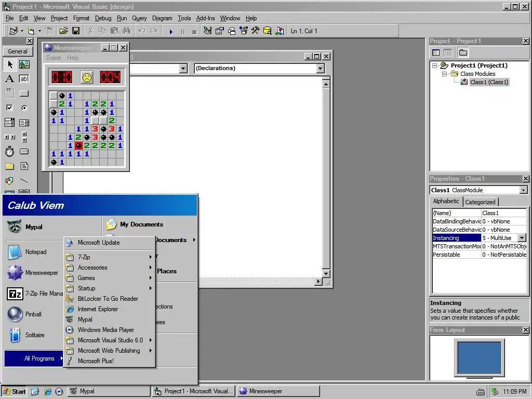Select the TextBox tool in the toolbox

coord(24,79)
